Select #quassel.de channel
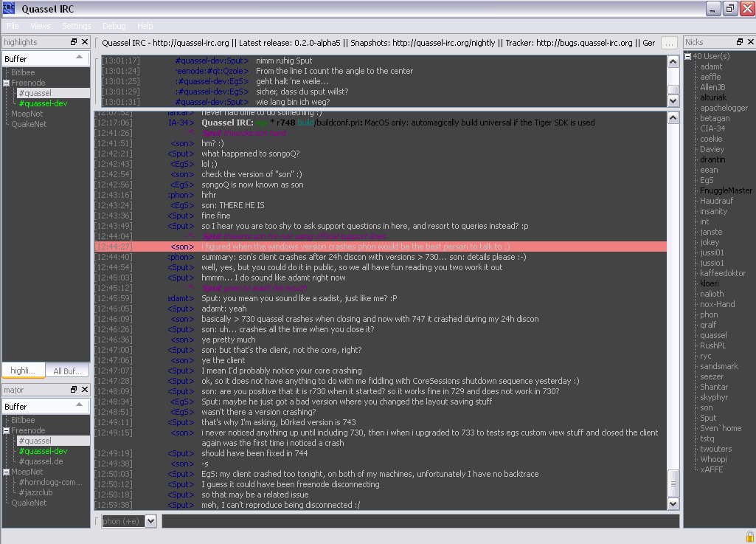The width and height of the screenshot is (756, 544). click(41, 461)
